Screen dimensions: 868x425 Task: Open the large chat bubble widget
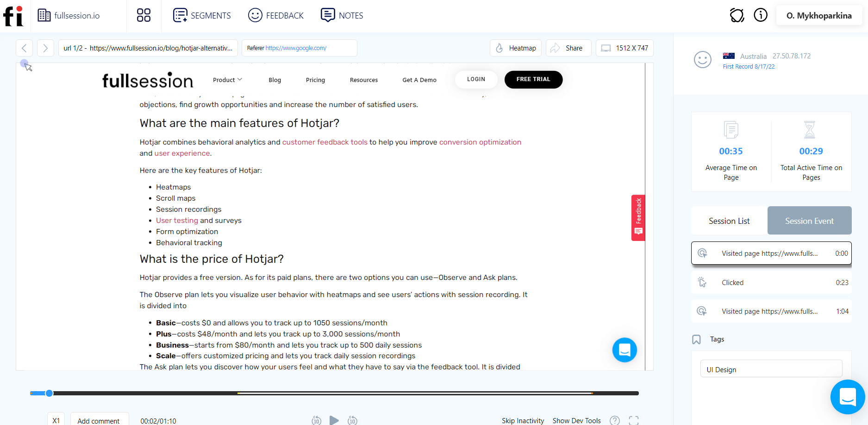848,397
